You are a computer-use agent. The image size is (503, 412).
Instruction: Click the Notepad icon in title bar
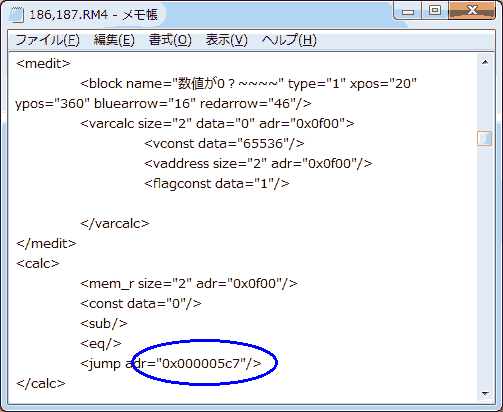(x=17, y=15)
